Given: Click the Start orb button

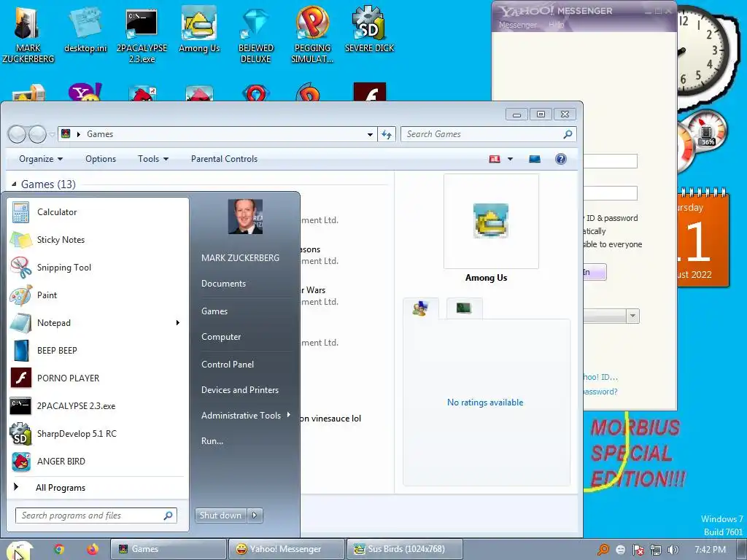Looking at the screenshot, I should tap(19, 550).
